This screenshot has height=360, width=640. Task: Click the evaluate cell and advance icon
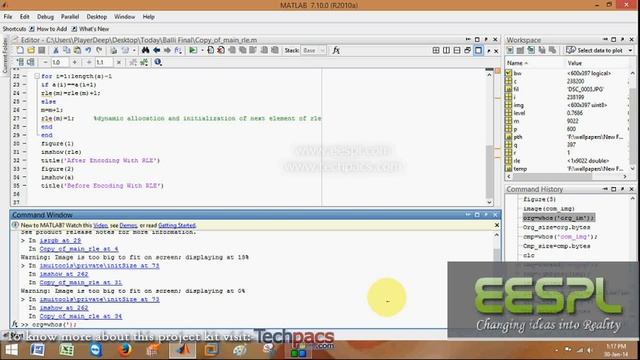tap(31, 62)
